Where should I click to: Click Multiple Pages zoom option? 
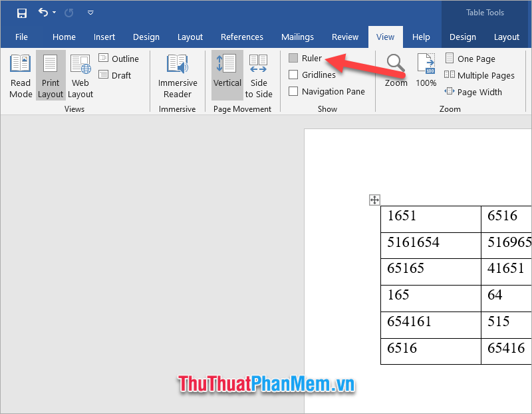click(479, 75)
